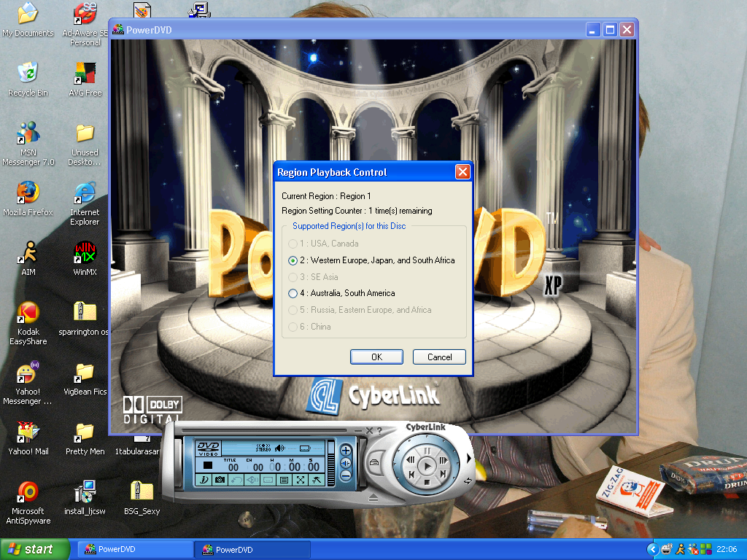This screenshot has height=560, width=747.
Task: Adjust the vertical volume level bar
Action: tap(331, 463)
